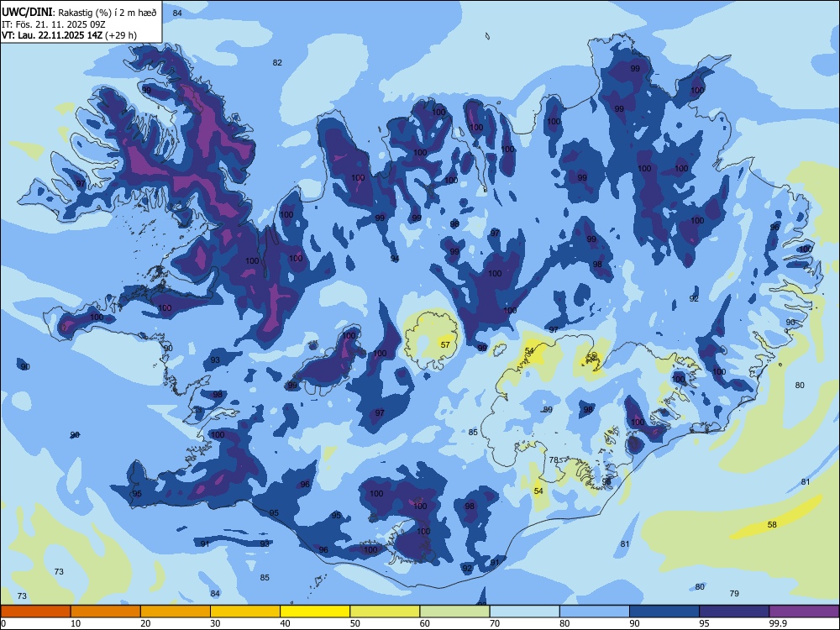This screenshot has height=630, width=840.
Task: Click the medium blue 90–95 legend swatch
Action: 664,612
